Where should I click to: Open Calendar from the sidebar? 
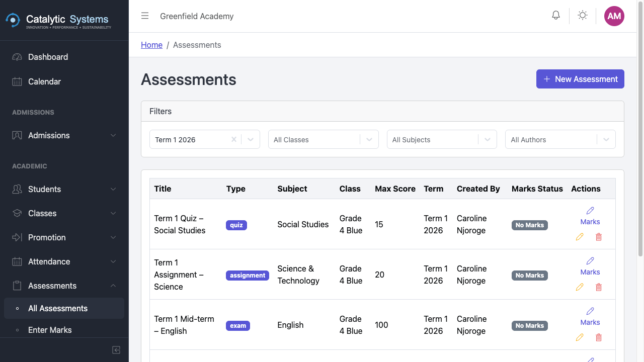[x=64, y=81]
